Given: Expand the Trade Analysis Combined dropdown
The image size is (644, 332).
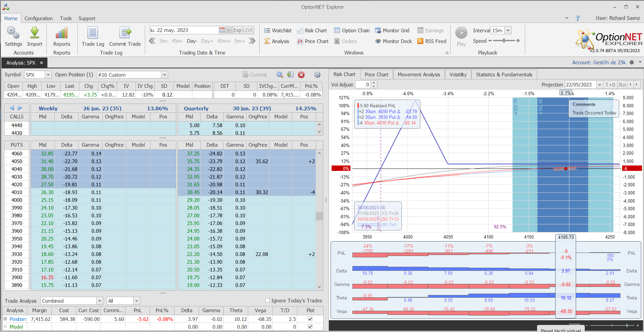Looking at the screenshot, I should point(100,301).
